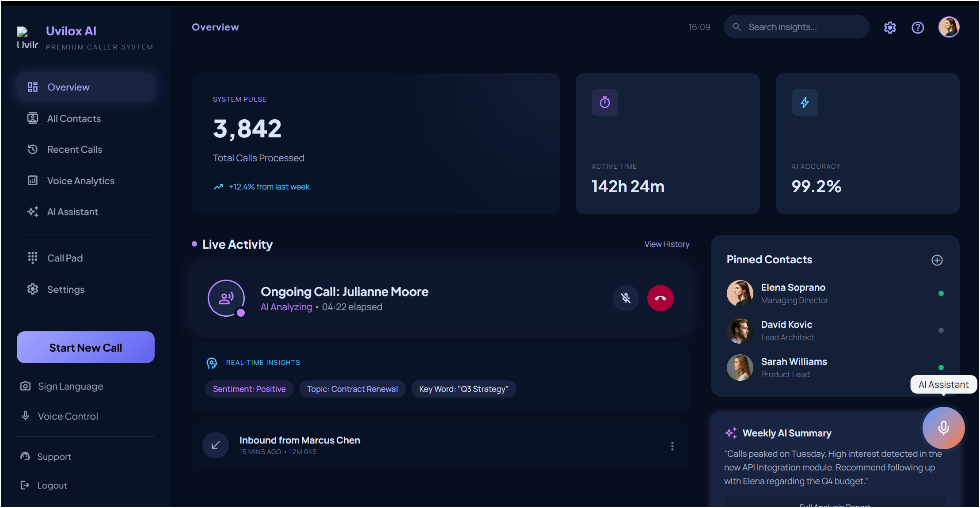
Task: Click the ongoing call voice avatar icon
Action: 226,298
